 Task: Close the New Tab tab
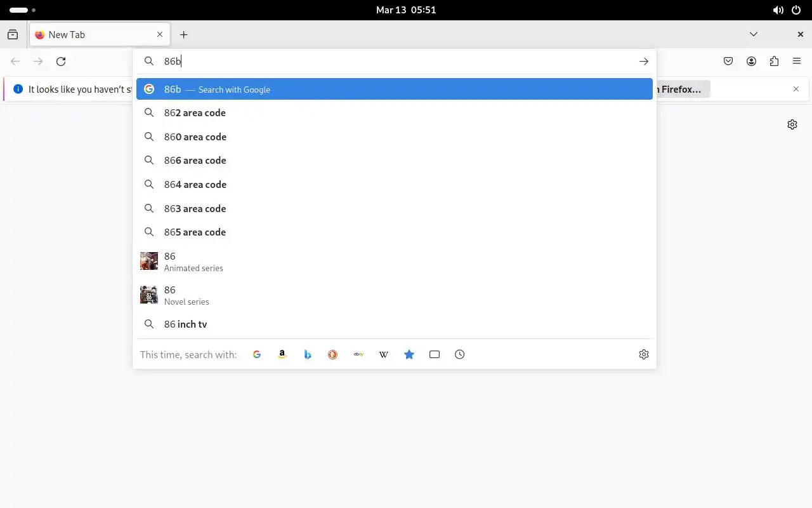160,35
